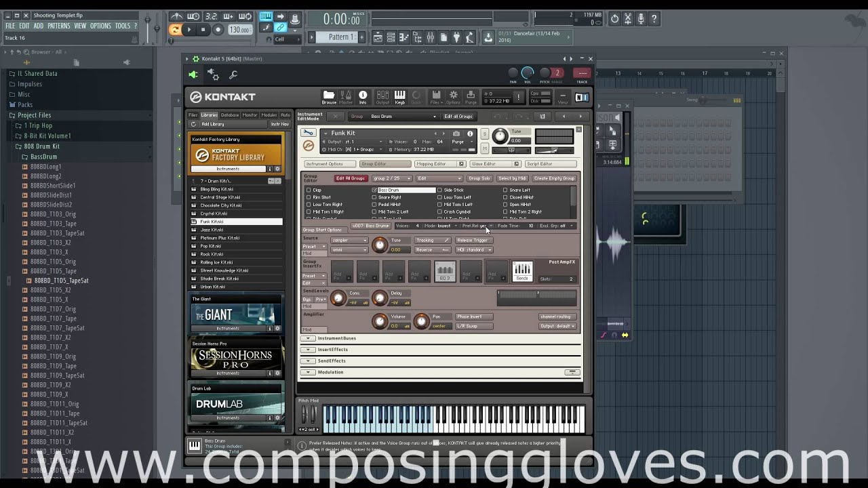
Task: Expand the InstrumentBuses section
Action: point(308,338)
